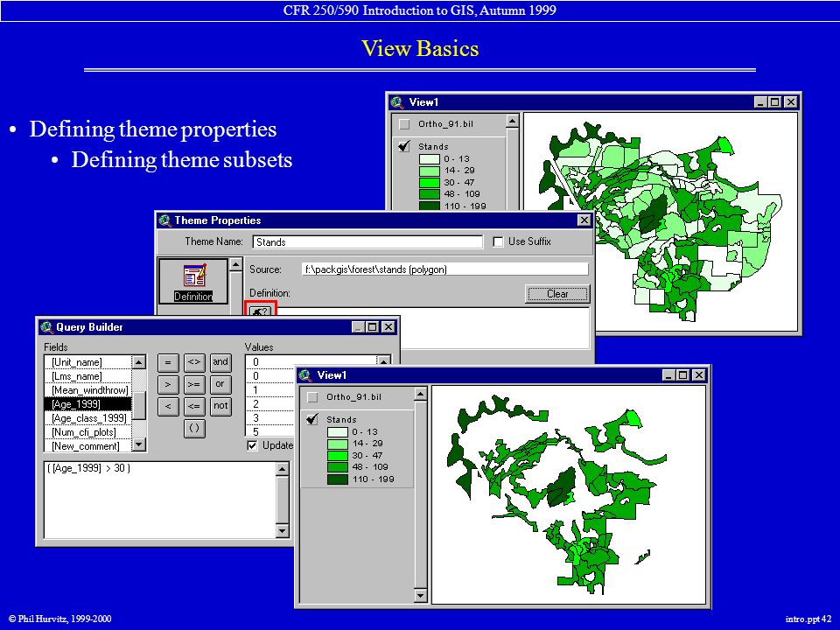The height and width of the screenshot is (630, 840).
Task: Select the [Age_class_1999] field
Action: tap(87, 418)
